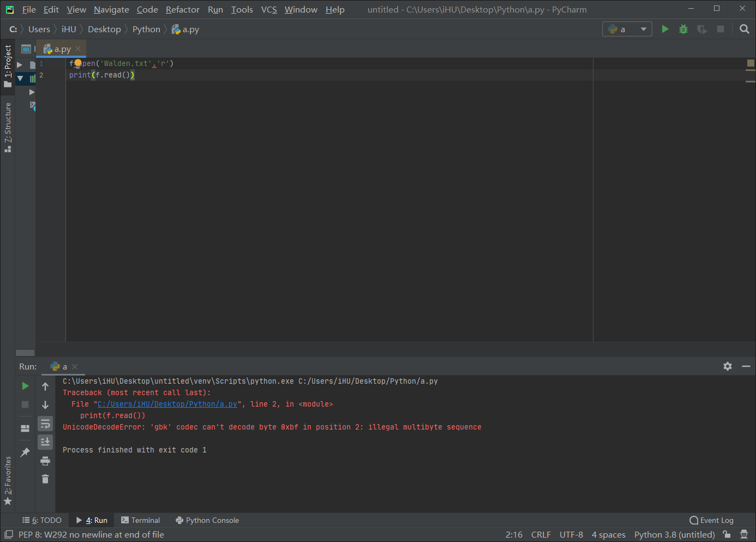Click the iHU breadcrumb in the navigation bar
The height and width of the screenshot is (542, 756).
pyautogui.click(x=69, y=29)
